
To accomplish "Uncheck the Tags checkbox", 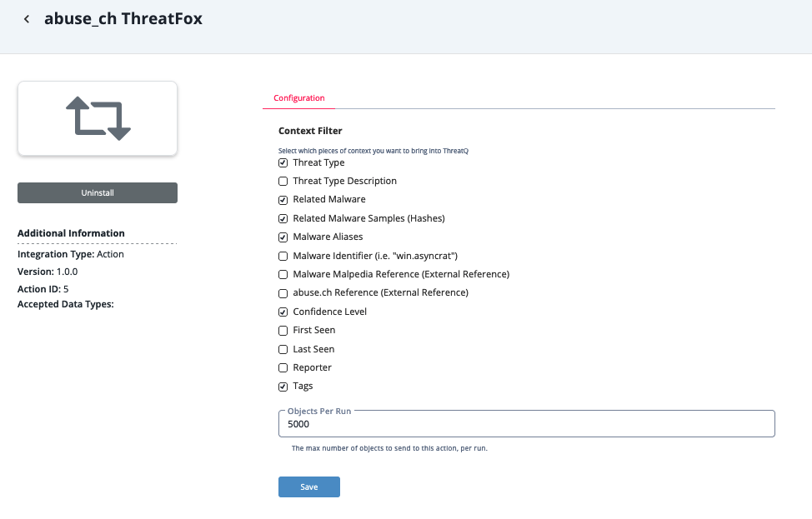I will 283,387.
